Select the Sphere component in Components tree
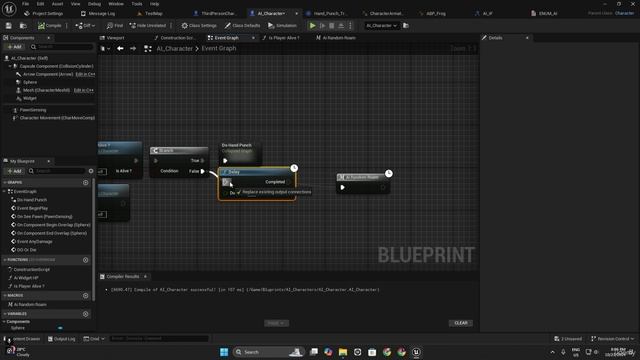This screenshot has height=360, width=640. [30, 82]
